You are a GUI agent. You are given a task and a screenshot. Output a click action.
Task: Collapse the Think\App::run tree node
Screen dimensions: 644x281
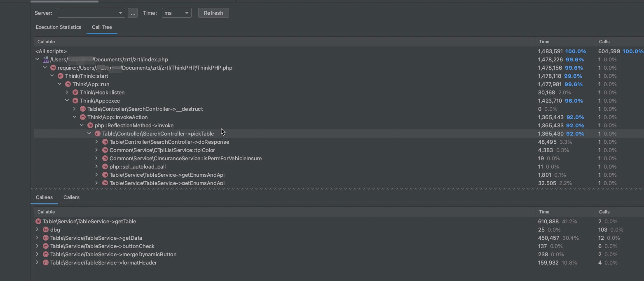[60, 84]
